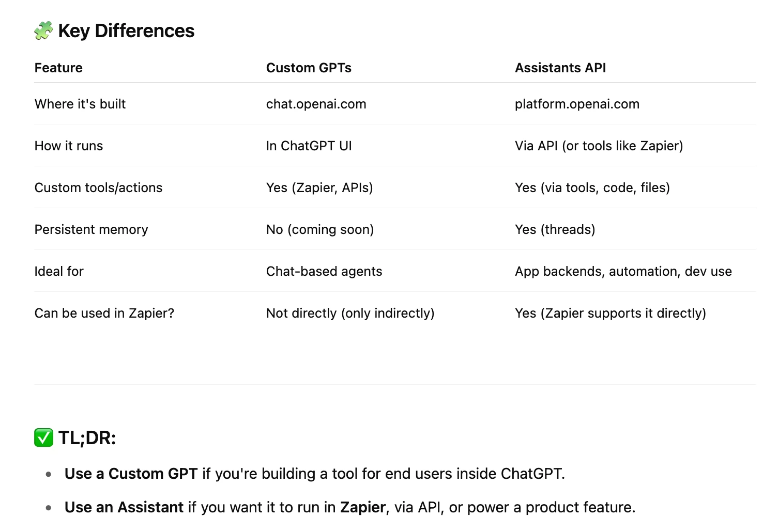Click the bold 'Use an Assistant' text
The height and width of the screenshot is (532, 763).
[124, 507]
